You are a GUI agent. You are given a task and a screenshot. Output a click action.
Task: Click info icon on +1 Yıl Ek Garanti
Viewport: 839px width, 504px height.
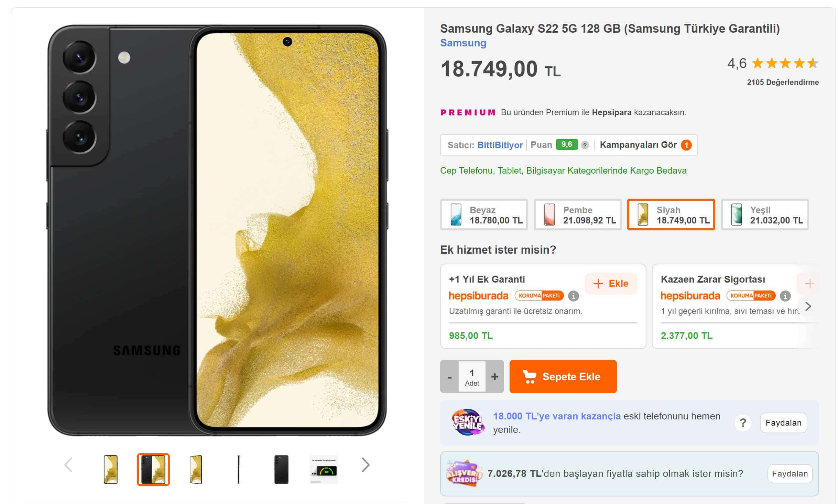[573, 296]
